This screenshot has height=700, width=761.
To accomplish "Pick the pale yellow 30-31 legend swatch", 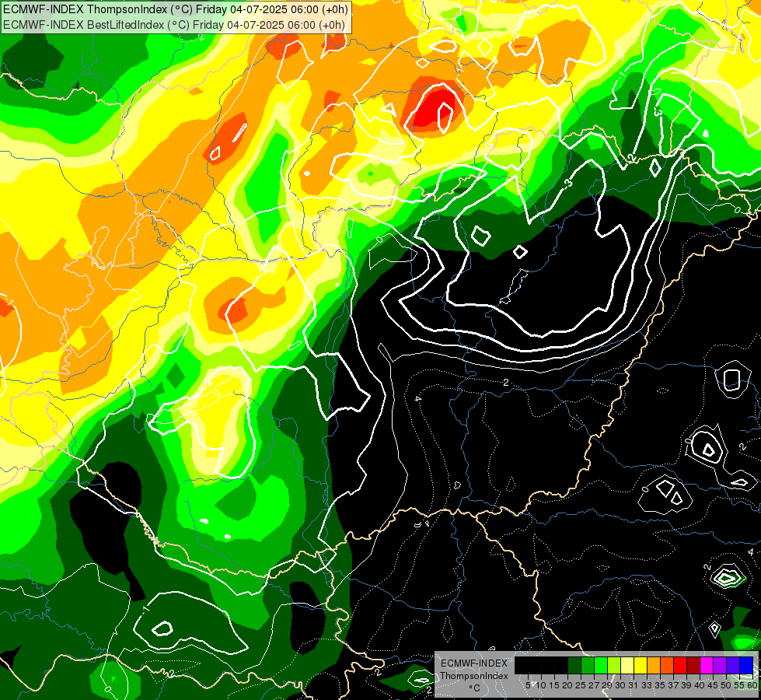I will (x=627, y=665).
